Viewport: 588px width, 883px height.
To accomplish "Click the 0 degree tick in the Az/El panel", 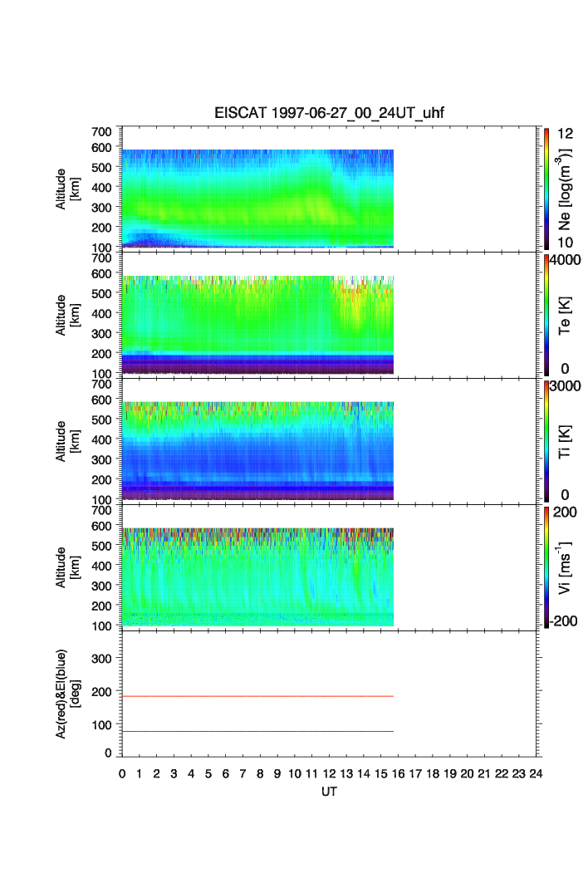I will click(x=108, y=753).
